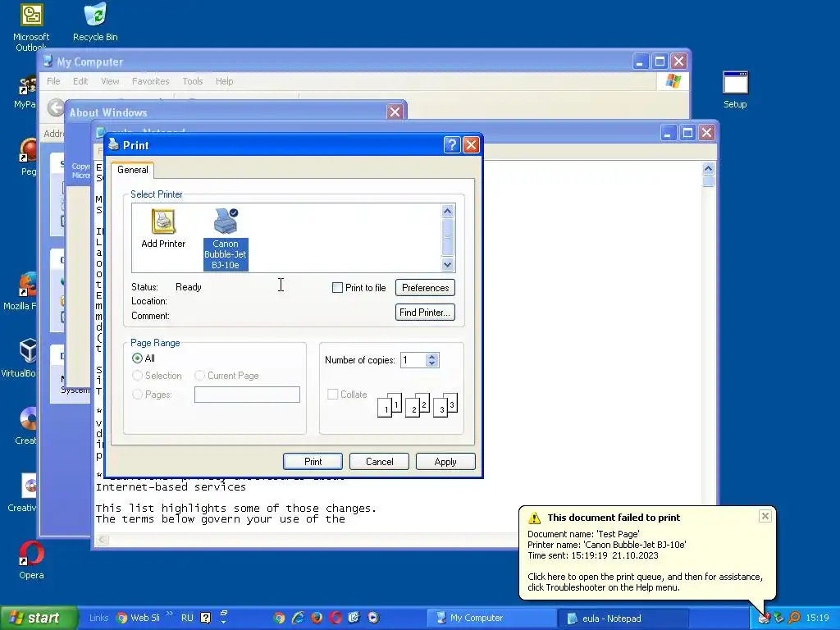Click the safely remove hardware tray icon
840x630 pixels.
click(779, 619)
